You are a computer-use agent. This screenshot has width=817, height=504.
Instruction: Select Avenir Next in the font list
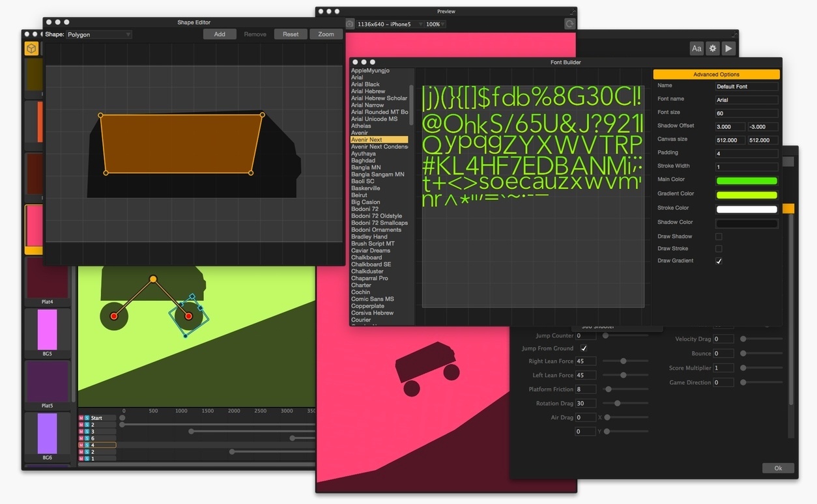tap(379, 140)
